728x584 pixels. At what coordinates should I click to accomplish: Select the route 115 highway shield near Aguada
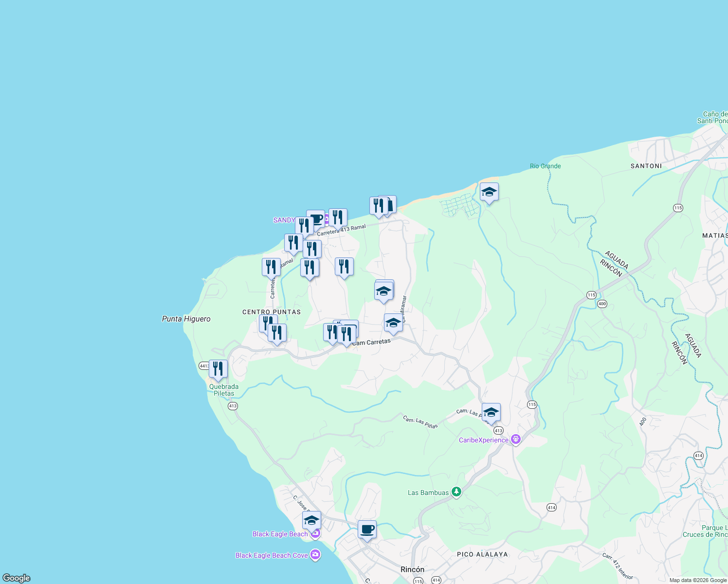pos(591,295)
